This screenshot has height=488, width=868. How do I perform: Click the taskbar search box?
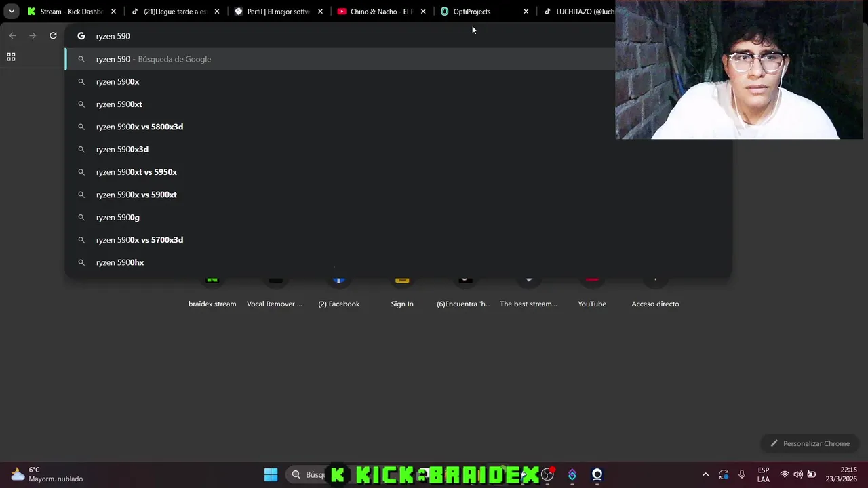[309, 474]
